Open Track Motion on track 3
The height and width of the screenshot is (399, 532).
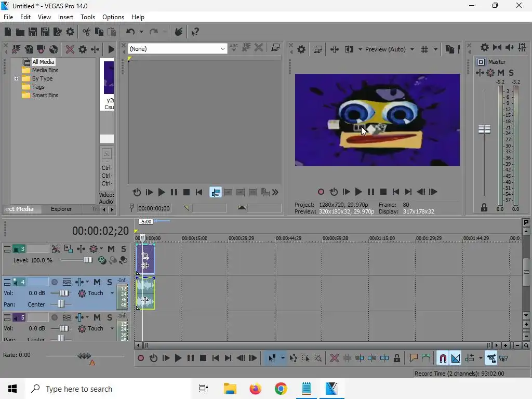pos(69,249)
